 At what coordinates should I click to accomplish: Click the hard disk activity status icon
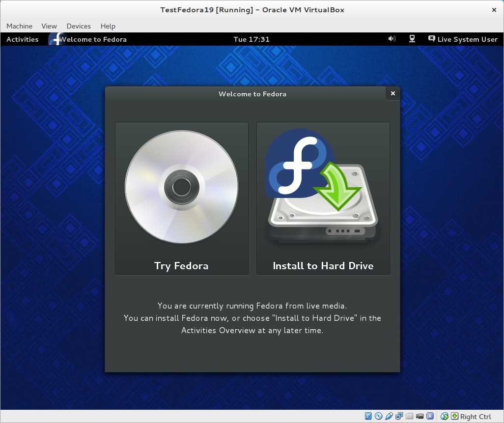[368, 416]
